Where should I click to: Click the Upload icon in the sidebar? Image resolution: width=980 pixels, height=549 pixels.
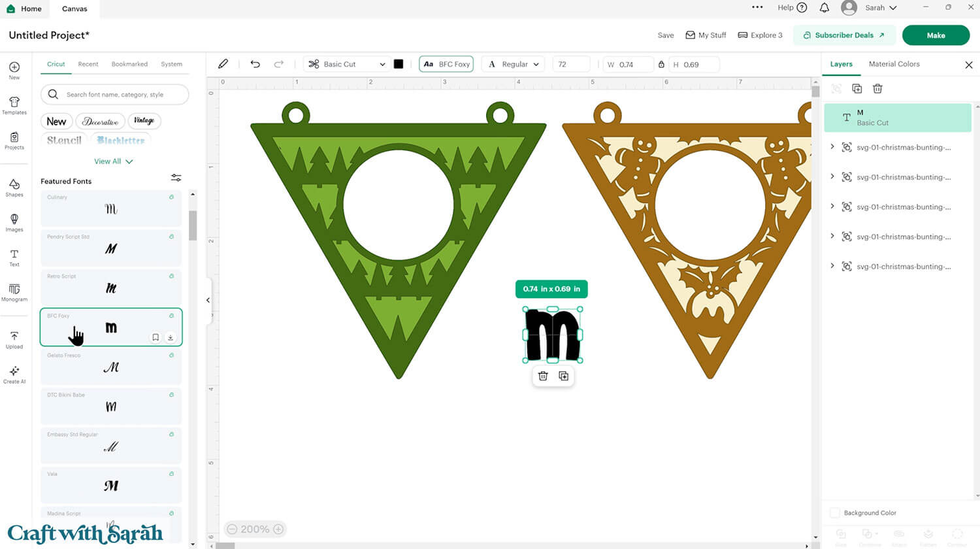14,337
